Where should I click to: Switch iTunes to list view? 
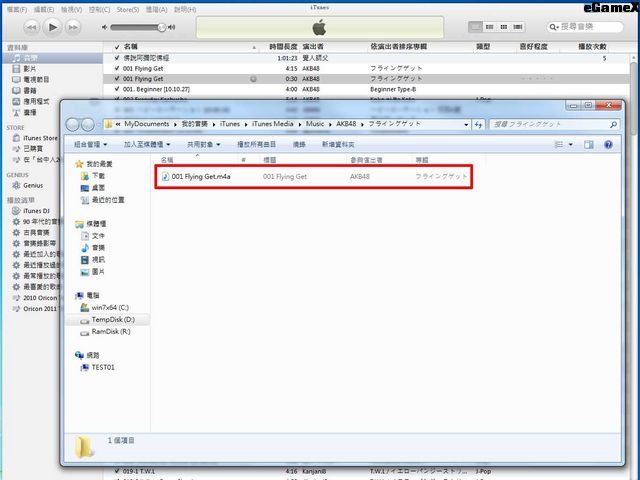point(475,27)
